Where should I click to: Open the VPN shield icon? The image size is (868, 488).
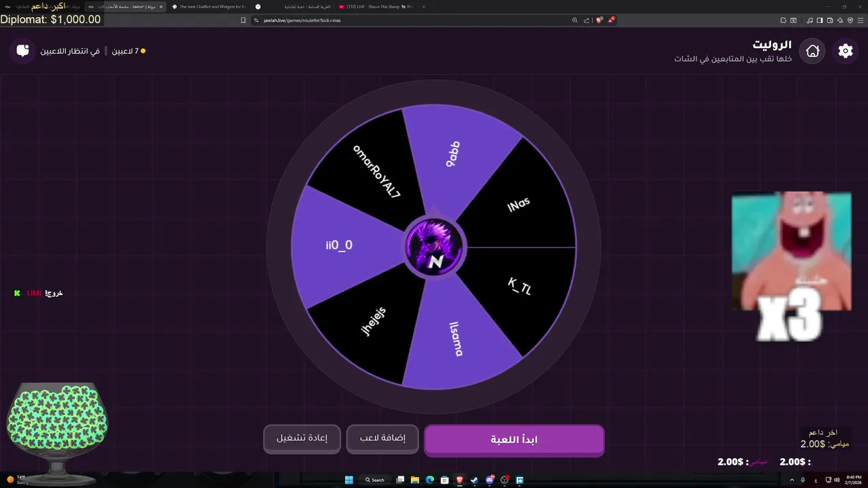[850, 20]
